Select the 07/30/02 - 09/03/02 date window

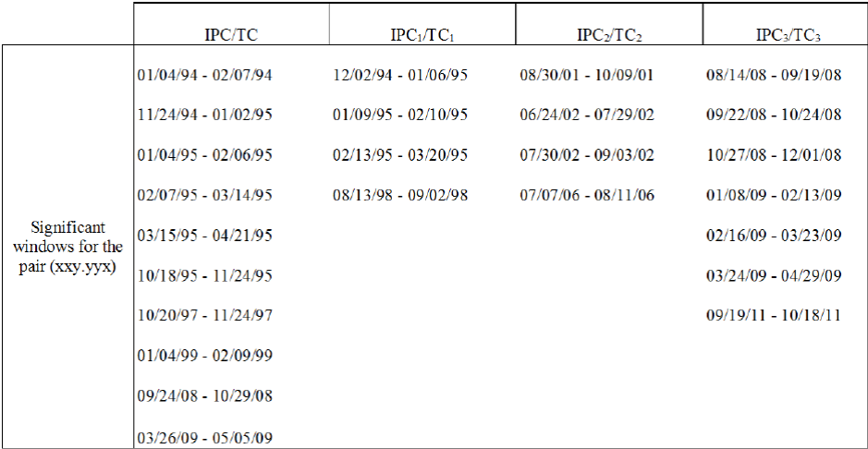(586, 154)
